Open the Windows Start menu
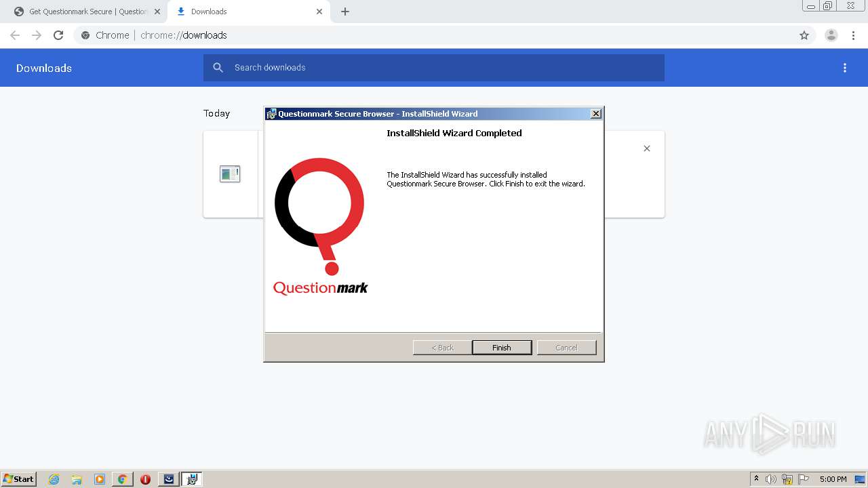Image resolution: width=868 pixels, height=488 pixels. pyautogui.click(x=18, y=479)
